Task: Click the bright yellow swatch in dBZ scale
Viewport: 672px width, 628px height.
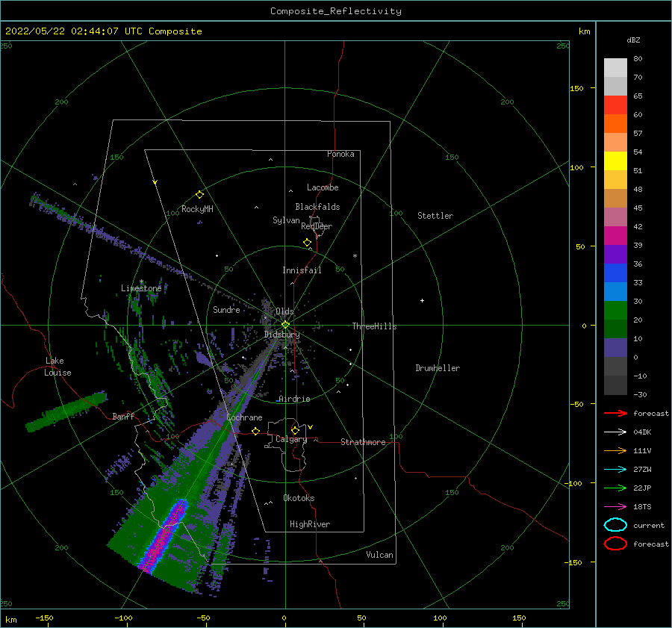Action: point(615,161)
